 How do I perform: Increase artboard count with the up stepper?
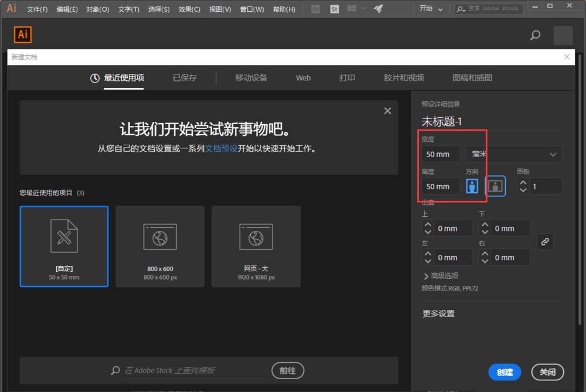pos(523,182)
